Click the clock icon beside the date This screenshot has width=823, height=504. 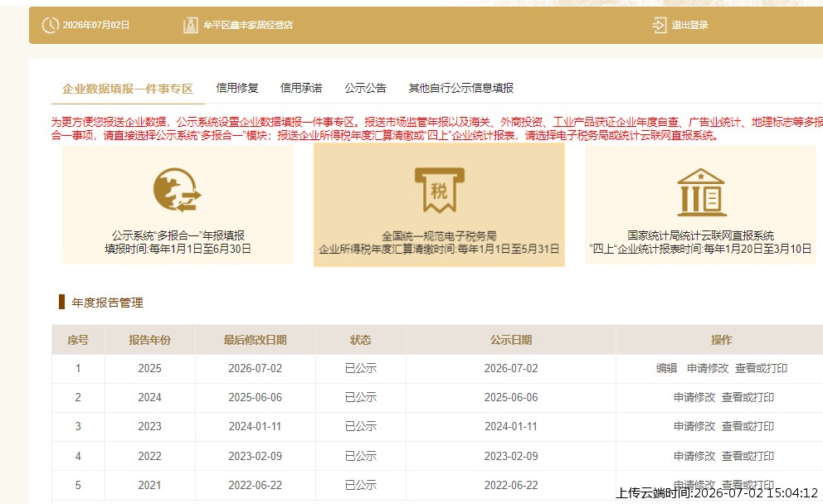click(x=50, y=25)
